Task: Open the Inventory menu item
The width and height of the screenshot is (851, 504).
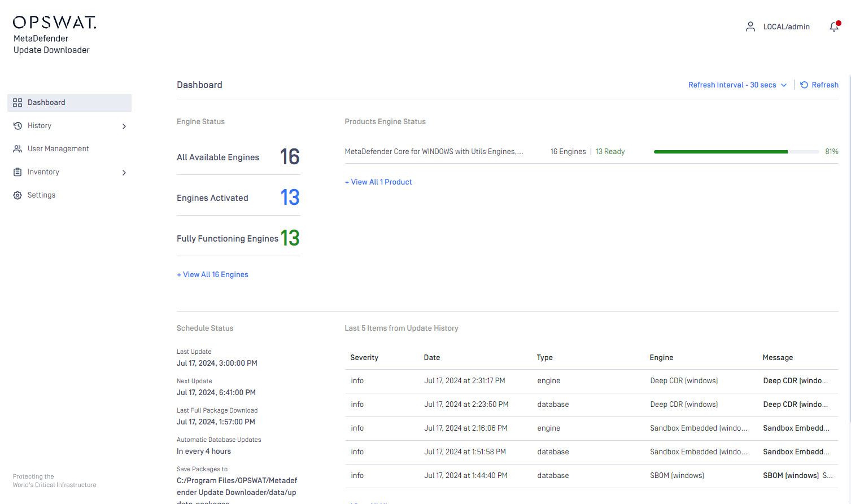Action: click(x=69, y=172)
